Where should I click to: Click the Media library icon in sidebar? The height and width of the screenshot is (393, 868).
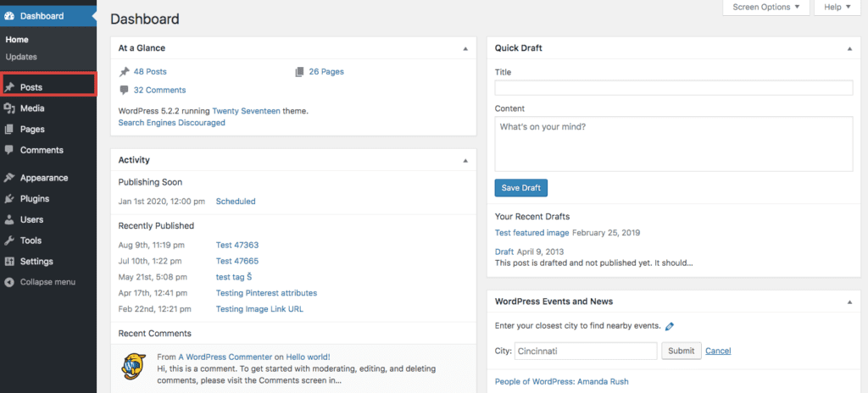[x=8, y=108]
